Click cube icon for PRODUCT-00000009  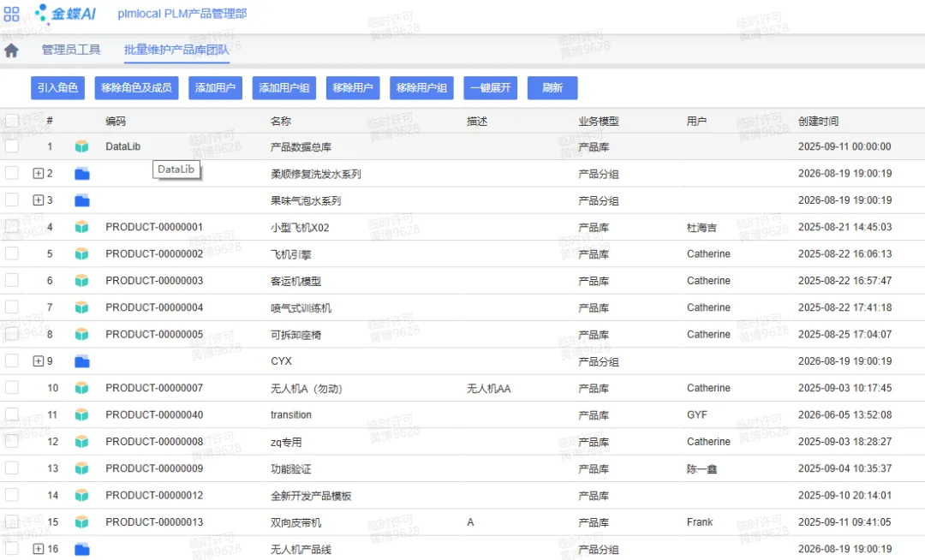(x=82, y=468)
